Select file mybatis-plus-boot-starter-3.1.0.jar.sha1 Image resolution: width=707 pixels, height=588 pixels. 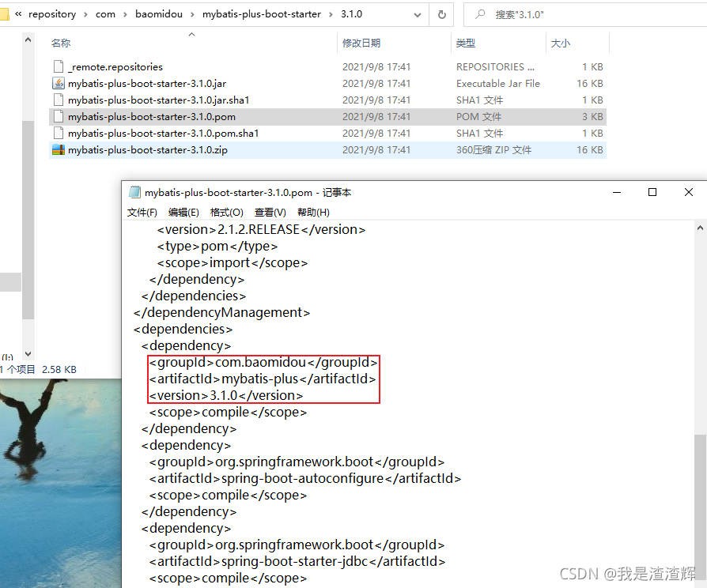point(159,100)
